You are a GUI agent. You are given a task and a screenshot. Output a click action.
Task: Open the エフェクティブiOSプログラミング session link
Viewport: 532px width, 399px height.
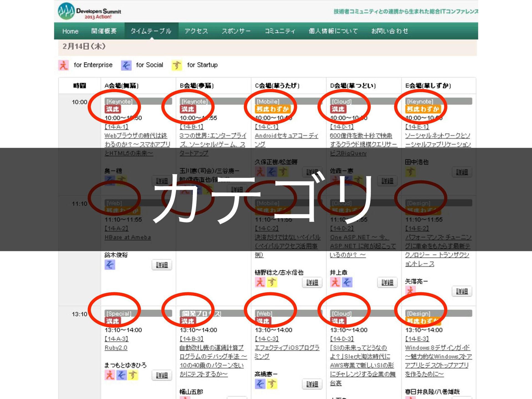(287, 352)
